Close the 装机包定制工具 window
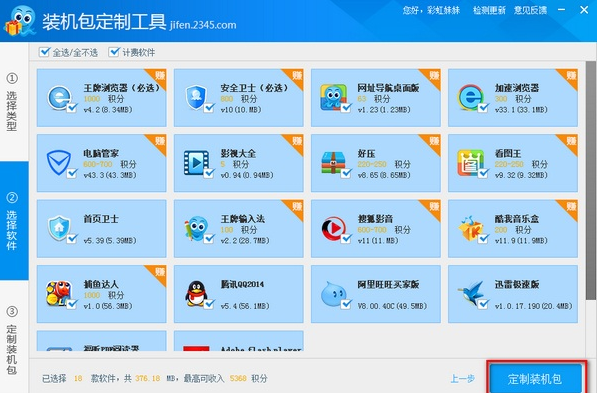The height and width of the screenshot is (393, 598). 584,10
